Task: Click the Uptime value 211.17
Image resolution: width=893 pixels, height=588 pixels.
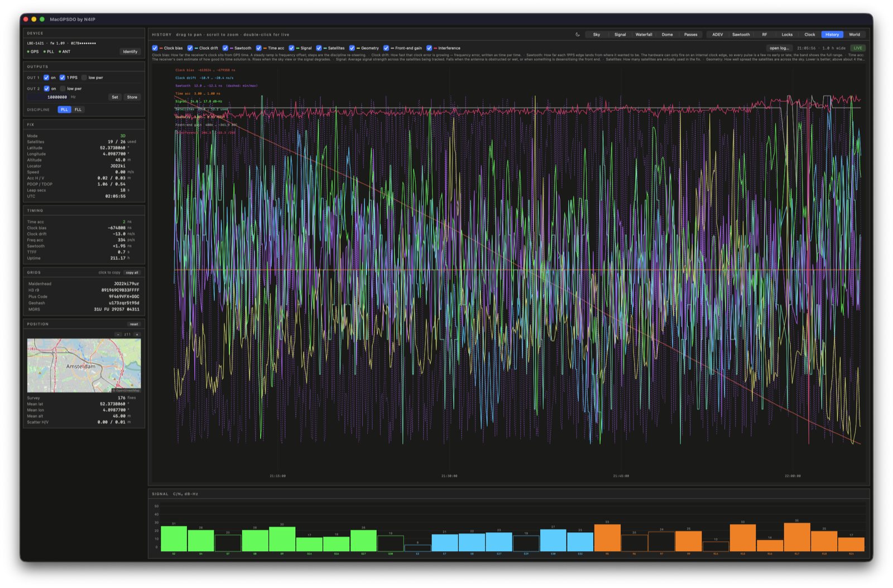Action: click(118, 258)
